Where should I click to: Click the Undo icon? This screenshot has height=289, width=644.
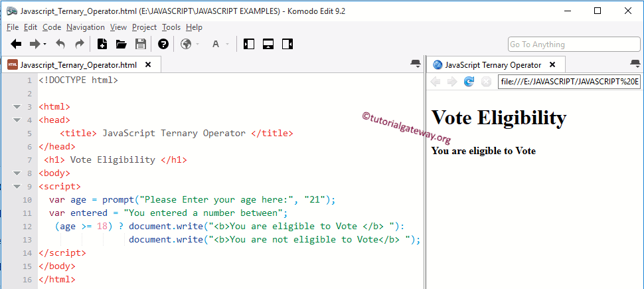[60, 44]
